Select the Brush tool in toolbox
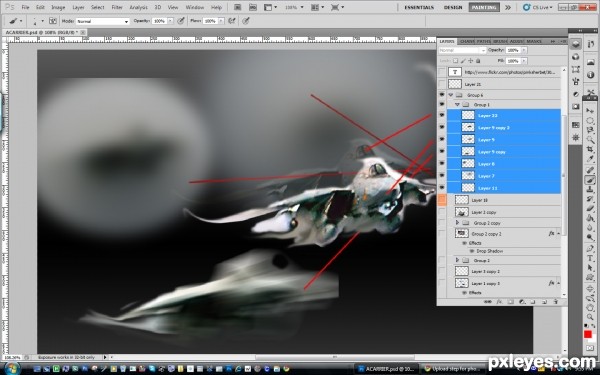The image size is (600, 375). [590, 180]
